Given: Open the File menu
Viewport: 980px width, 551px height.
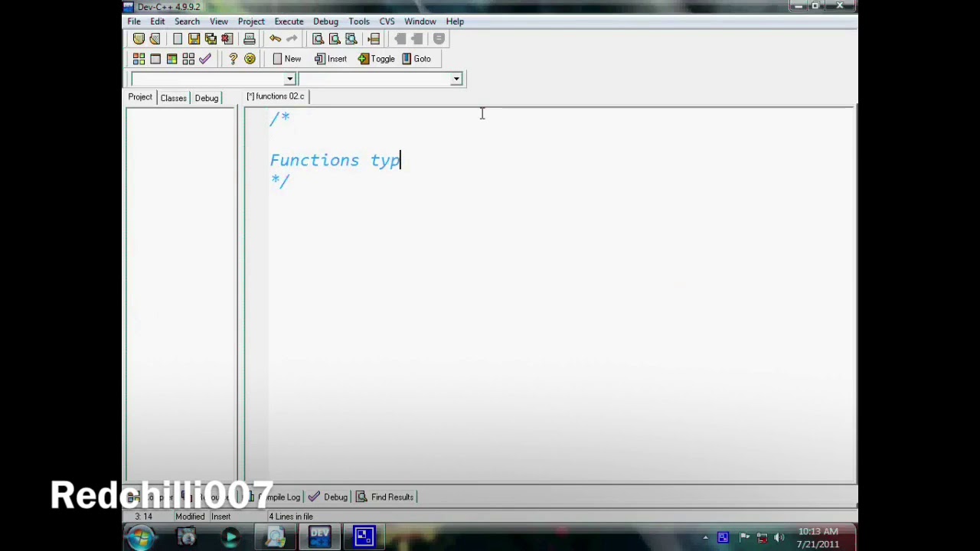Looking at the screenshot, I should [134, 21].
